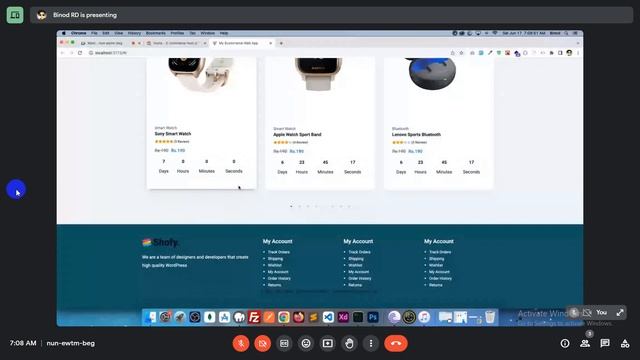This screenshot has width=640, height=360.
Task: Open Track Orders in leftmost My Account column
Action: point(279,252)
